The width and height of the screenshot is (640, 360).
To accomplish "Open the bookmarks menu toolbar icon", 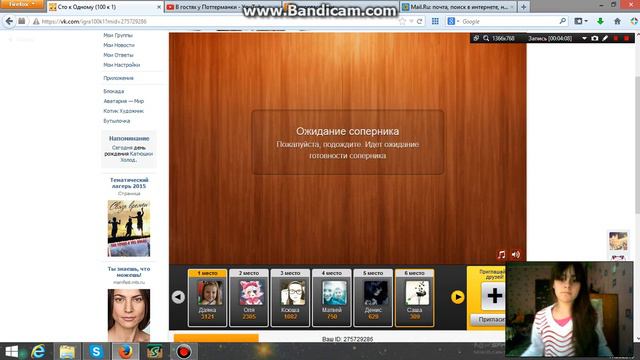I will point(580,21).
